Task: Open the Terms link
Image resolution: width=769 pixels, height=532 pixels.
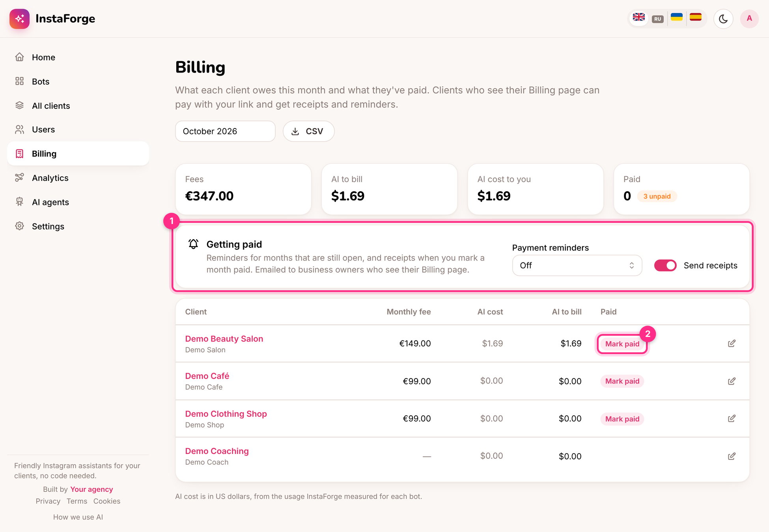Action: point(77,501)
